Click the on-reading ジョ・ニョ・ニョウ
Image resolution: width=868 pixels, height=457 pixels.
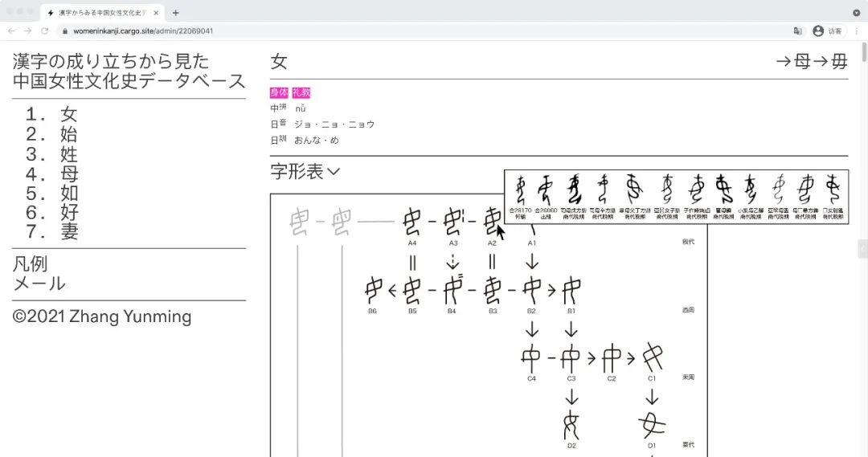pyautogui.click(x=334, y=124)
